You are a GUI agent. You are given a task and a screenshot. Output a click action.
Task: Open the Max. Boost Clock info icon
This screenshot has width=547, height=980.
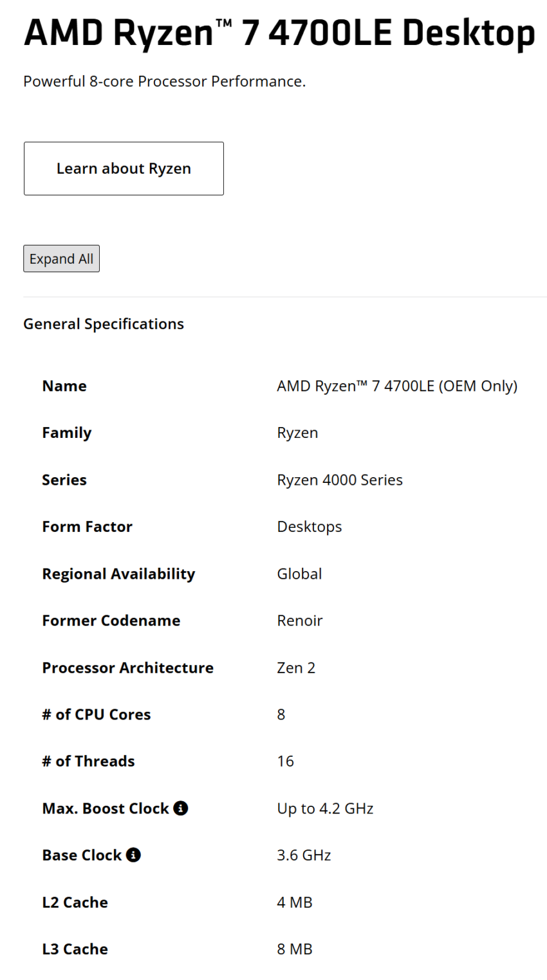tap(181, 808)
